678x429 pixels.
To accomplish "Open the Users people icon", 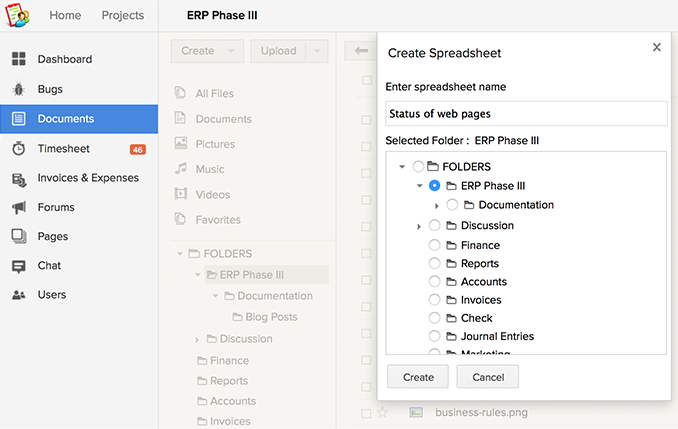I will (19, 295).
